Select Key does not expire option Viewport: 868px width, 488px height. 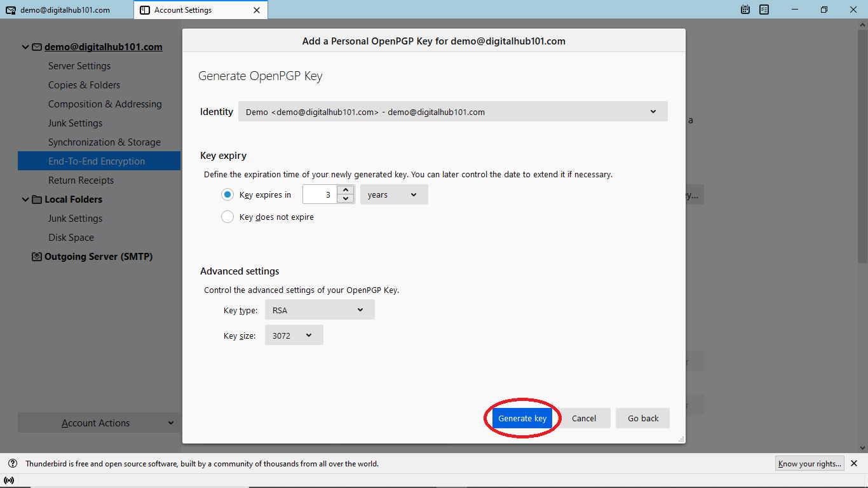coord(227,217)
